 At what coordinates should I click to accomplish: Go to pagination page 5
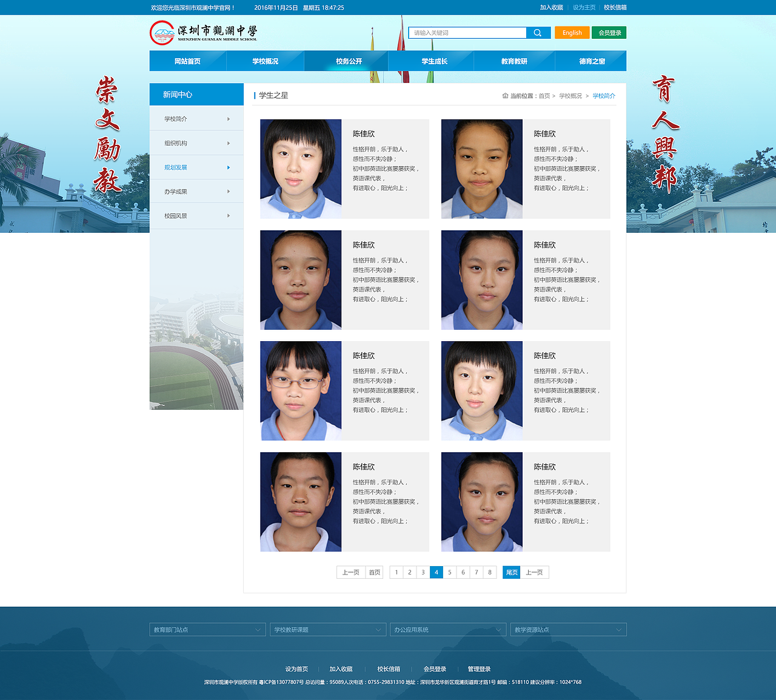coord(450,572)
